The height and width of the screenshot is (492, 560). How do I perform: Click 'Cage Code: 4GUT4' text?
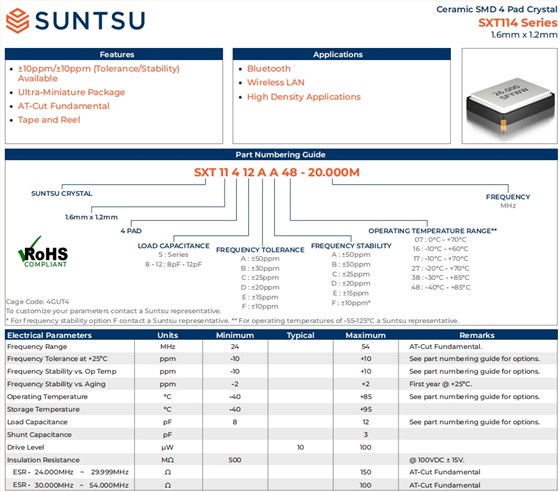[x=38, y=302]
